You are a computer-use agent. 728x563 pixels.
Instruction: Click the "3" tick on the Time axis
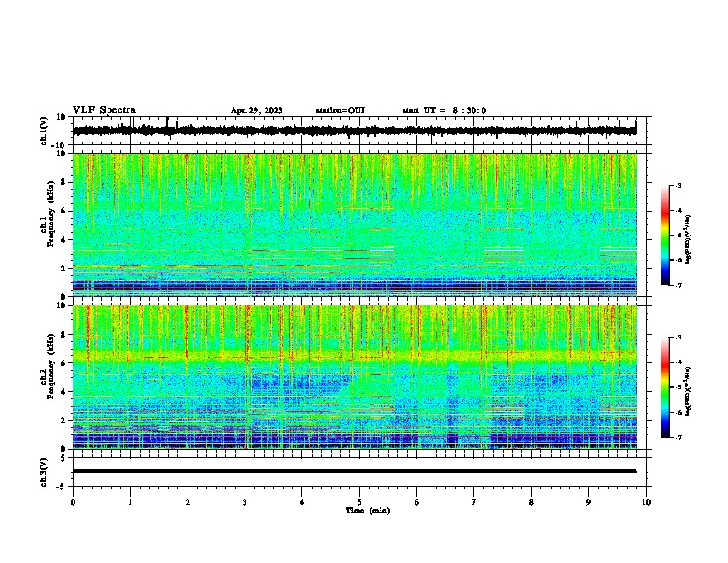point(245,502)
